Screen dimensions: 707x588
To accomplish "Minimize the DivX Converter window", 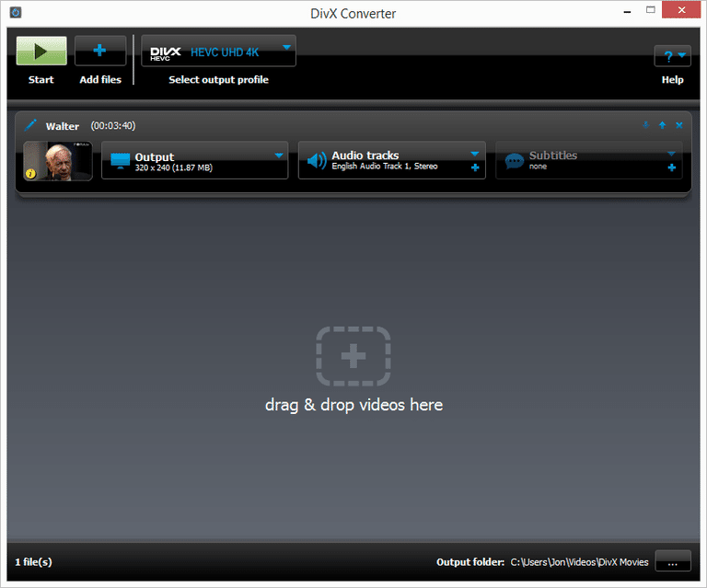I will pos(627,12).
